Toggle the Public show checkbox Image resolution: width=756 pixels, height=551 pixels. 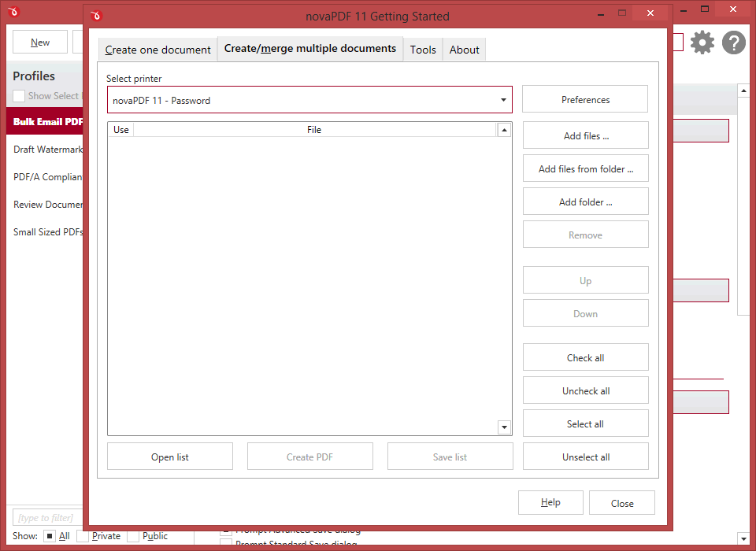tap(134, 536)
